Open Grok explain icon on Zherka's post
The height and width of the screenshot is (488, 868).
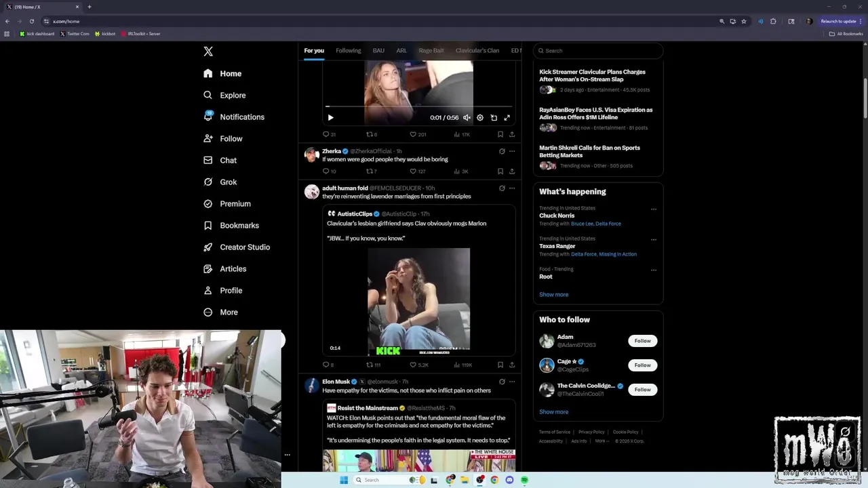pyautogui.click(x=502, y=151)
